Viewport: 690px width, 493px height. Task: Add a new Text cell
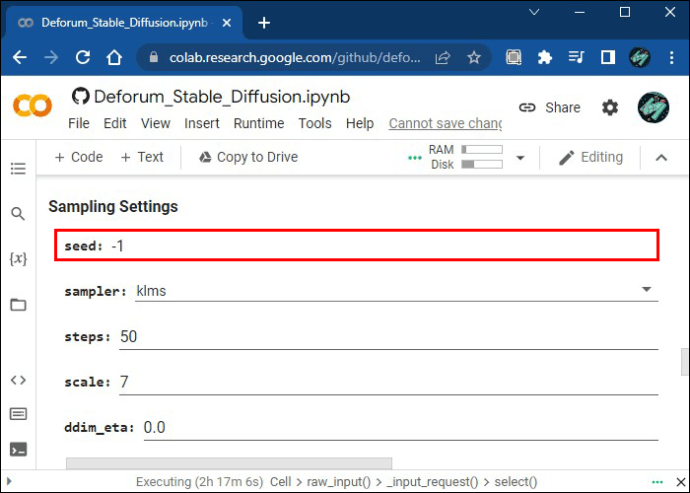pos(142,157)
